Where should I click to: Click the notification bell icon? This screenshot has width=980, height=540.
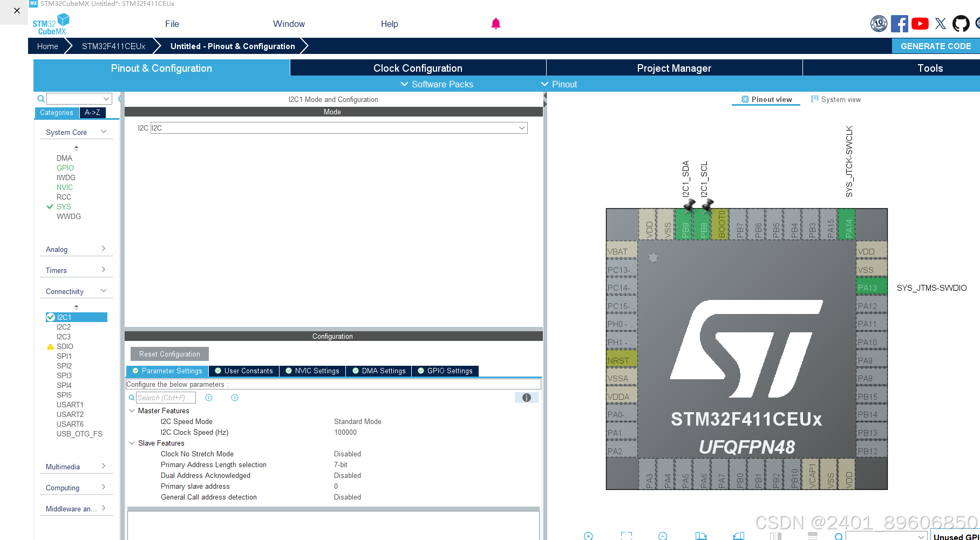(496, 24)
